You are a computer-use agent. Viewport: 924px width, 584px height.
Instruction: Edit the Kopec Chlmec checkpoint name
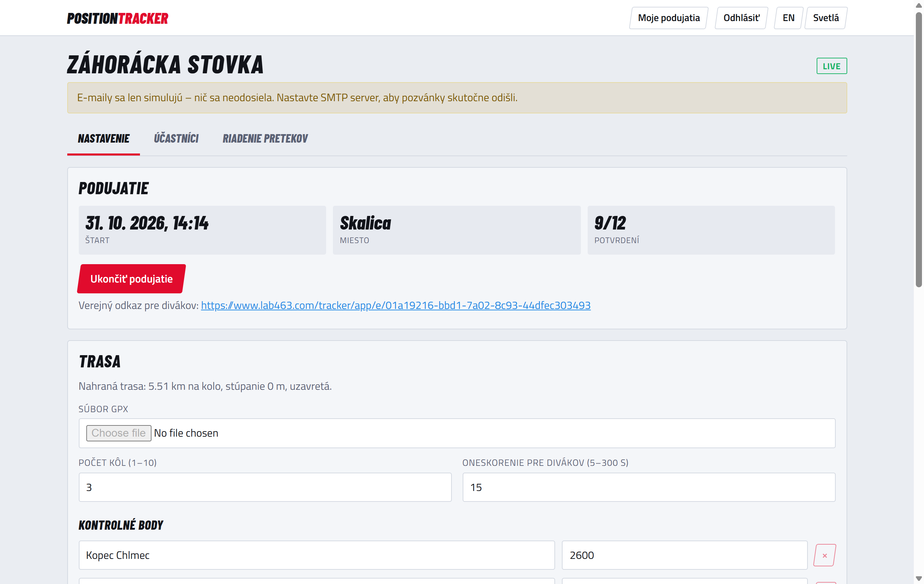(x=317, y=555)
